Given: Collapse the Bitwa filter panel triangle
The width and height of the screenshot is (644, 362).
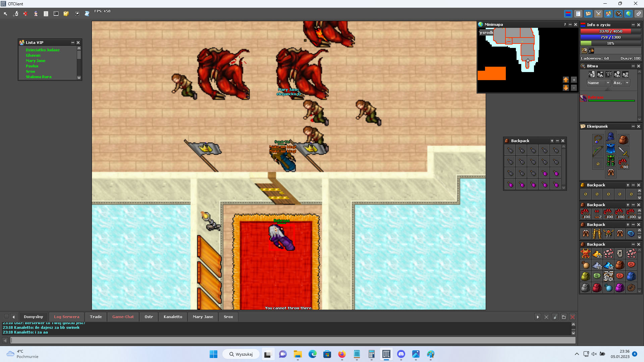Looking at the screenshot, I should click(608, 89).
